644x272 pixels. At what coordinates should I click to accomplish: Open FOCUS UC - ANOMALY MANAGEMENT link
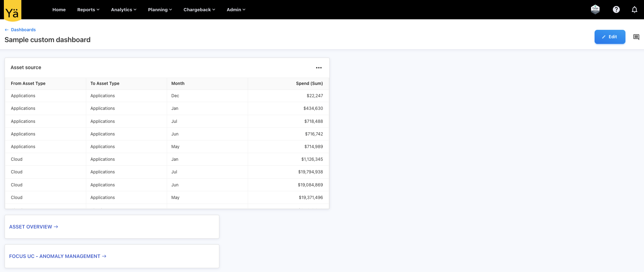coord(57,256)
